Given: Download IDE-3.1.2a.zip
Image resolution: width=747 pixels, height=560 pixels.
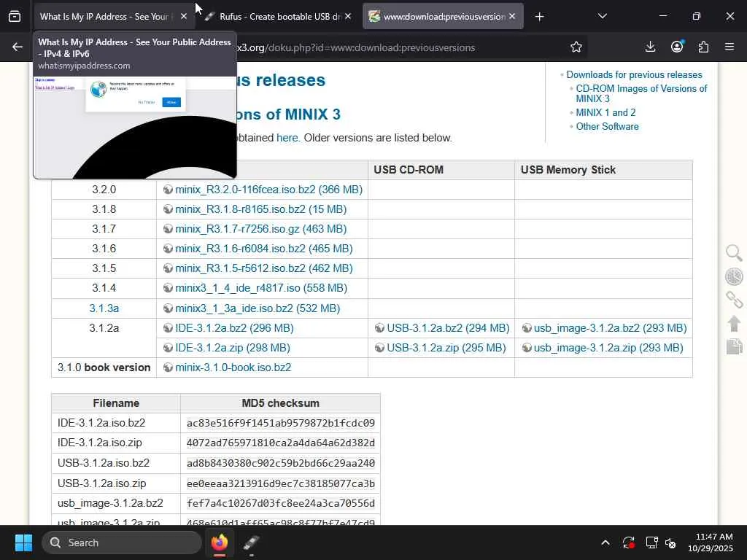Looking at the screenshot, I should point(233,348).
